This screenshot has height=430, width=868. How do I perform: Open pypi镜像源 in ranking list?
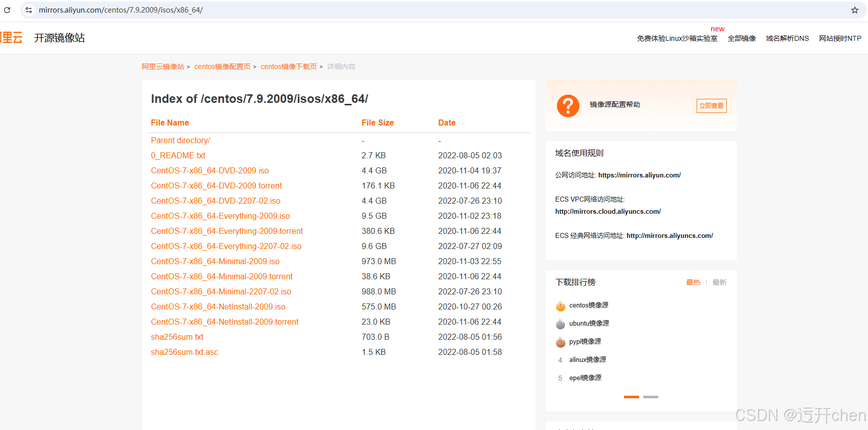tap(585, 342)
